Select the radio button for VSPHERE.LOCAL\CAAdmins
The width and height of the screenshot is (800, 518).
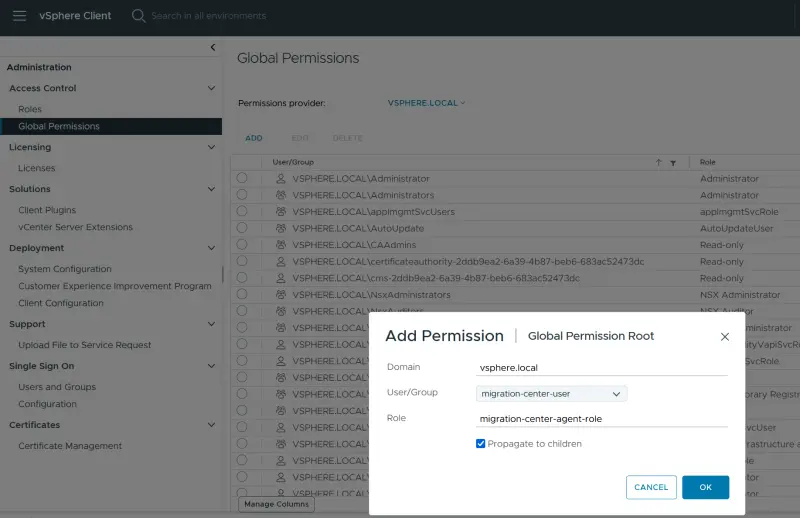(x=242, y=244)
